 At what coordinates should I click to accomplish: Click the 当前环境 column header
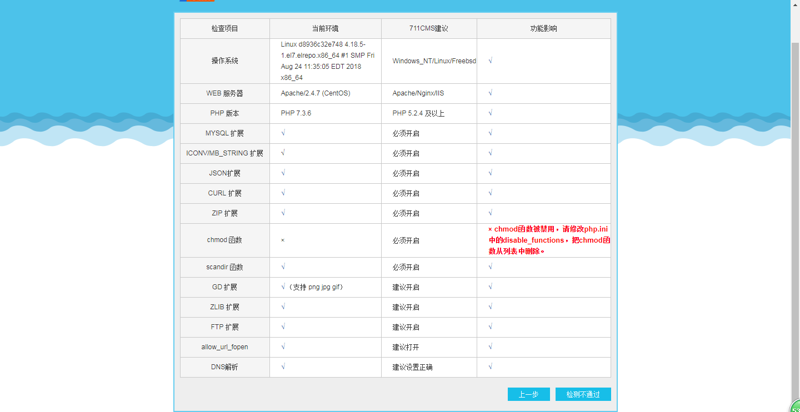(x=325, y=29)
